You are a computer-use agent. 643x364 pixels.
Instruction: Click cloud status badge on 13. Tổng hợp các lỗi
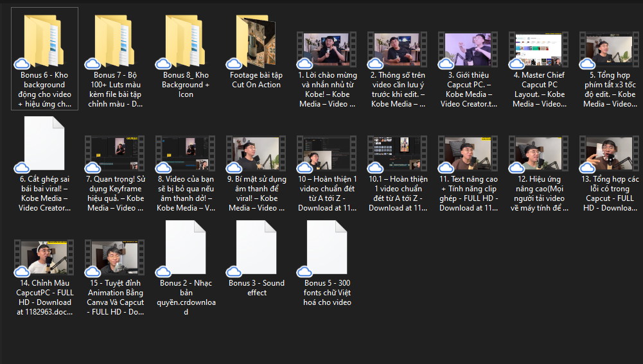(x=587, y=168)
